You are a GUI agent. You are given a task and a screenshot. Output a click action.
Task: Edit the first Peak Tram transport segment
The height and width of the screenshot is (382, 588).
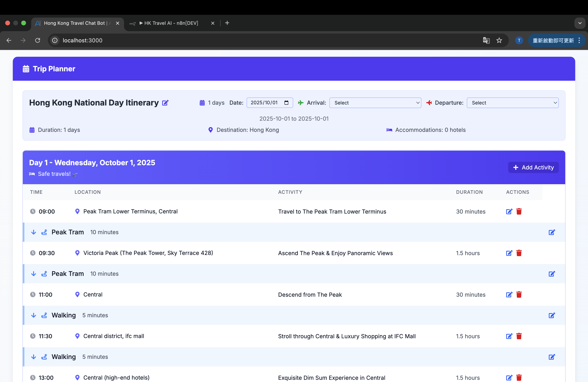552,232
